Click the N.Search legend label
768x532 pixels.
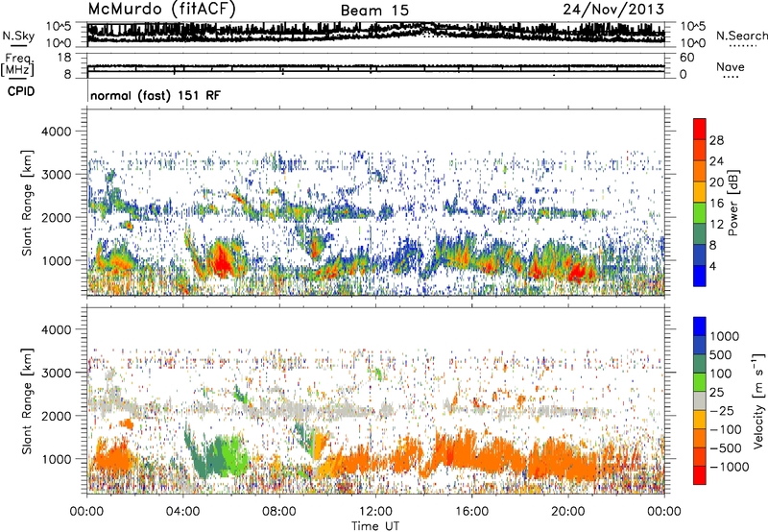point(741,36)
